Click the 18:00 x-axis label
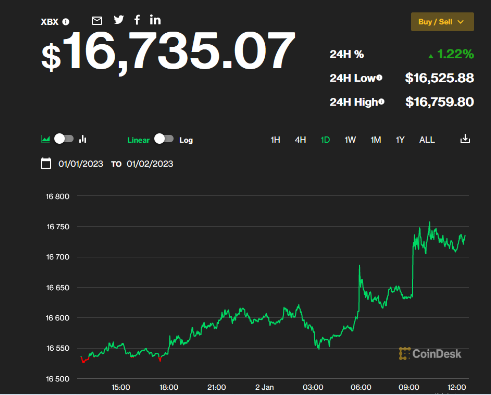 click(169, 387)
